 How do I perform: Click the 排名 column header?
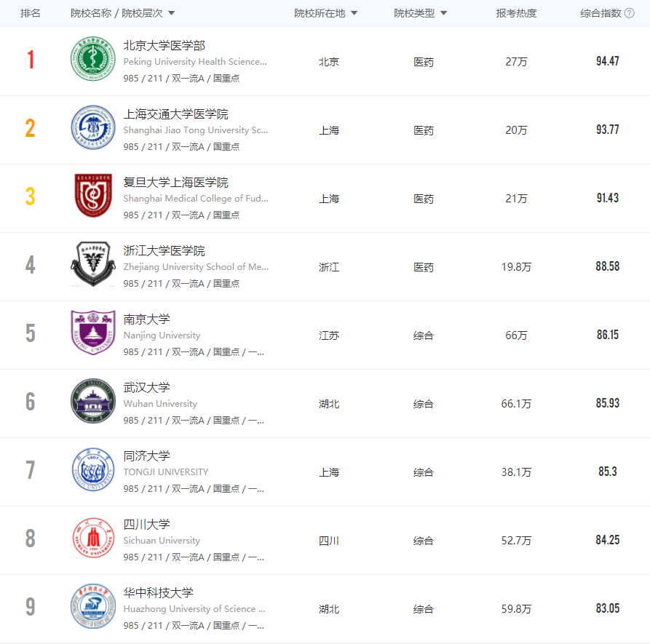point(31,12)
